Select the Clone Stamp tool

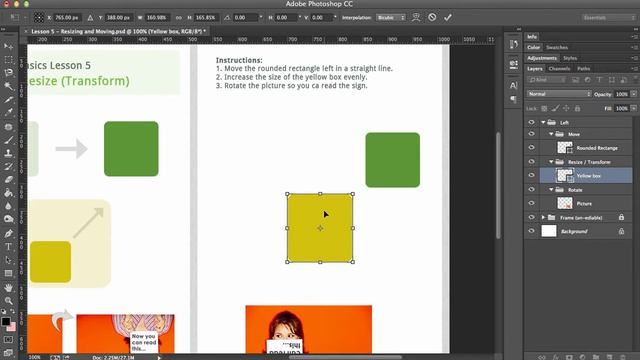8,153
